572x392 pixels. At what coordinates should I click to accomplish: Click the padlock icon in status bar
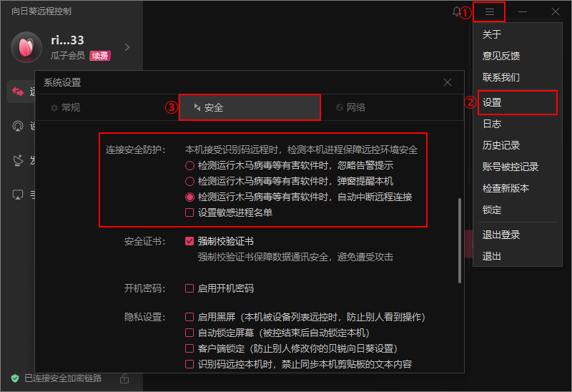pos(124,378)
